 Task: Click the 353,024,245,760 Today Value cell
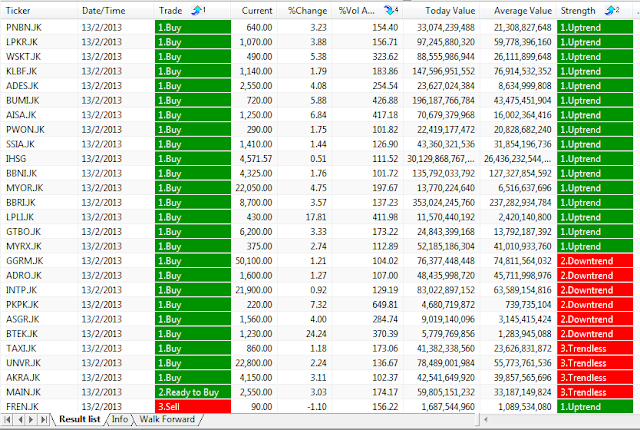[x=443, y=203]
